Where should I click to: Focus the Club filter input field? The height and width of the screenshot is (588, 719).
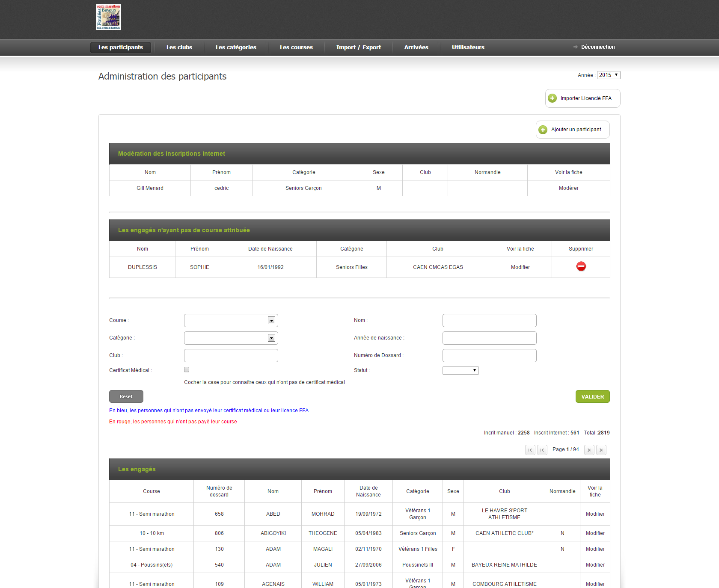tap(231, 355)
